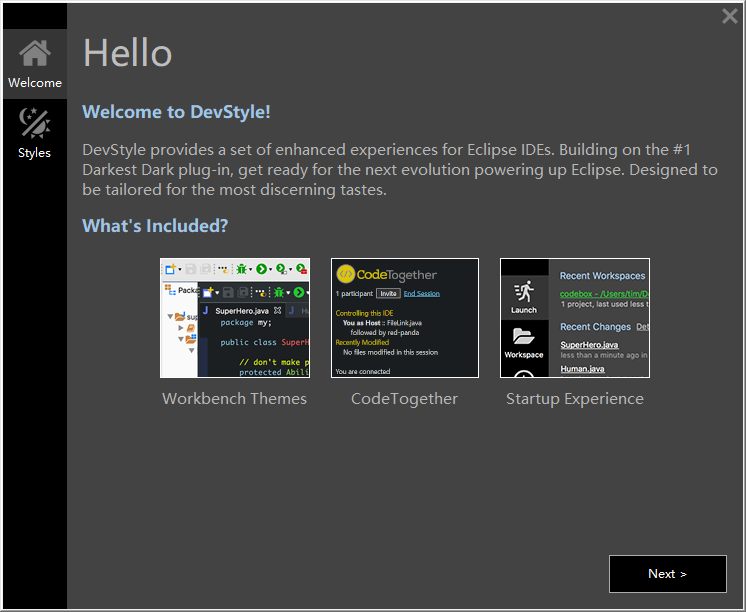
Task: Click the What's Included? heading
Action: [x=155, y=226]
